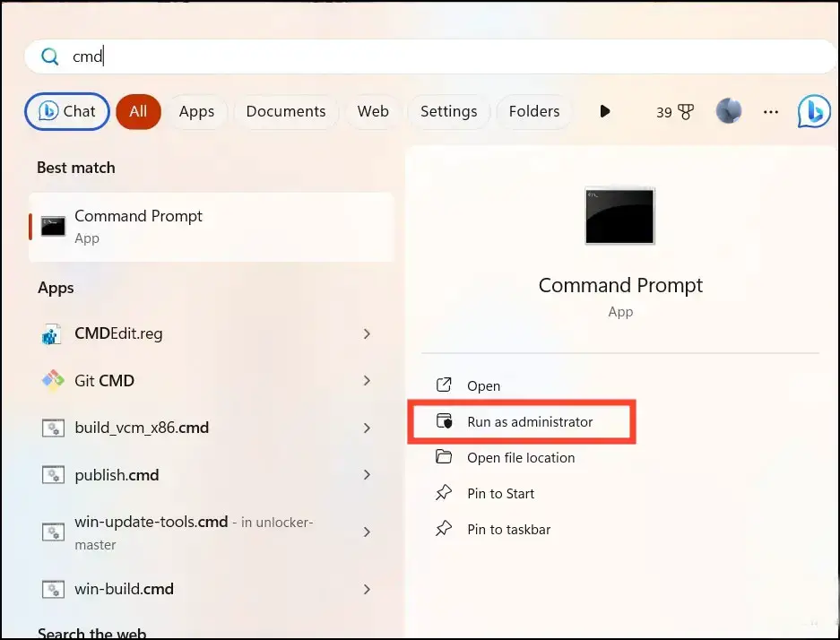Expand the win-update-tools.cmd chevron
The image size is (840, 640).
367,532
